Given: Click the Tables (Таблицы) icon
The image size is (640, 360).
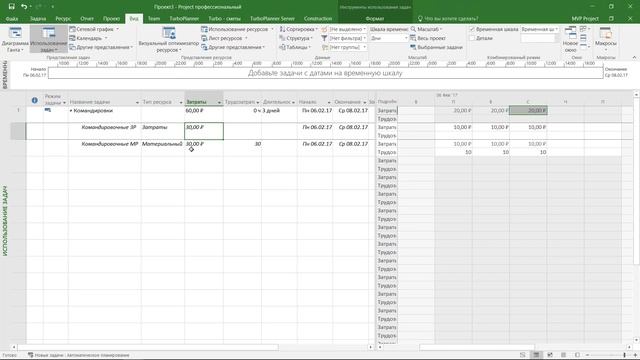Looking at the screenshot, I should coord(282,47).
